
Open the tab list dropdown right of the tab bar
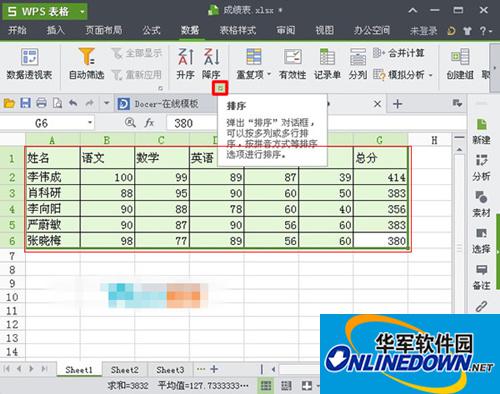click(x=457, y=104)
